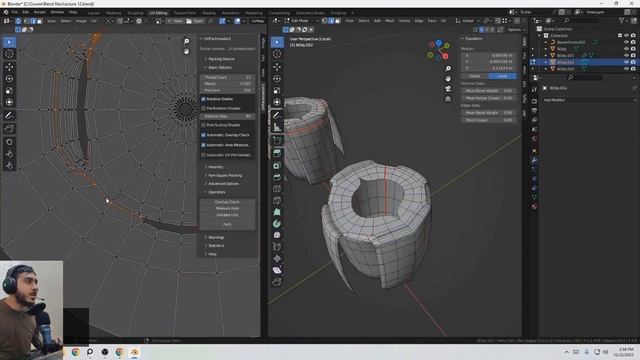Screen dimensions: 640x360
Task: Adjust the Precision slider field
Action: [227, 90]
